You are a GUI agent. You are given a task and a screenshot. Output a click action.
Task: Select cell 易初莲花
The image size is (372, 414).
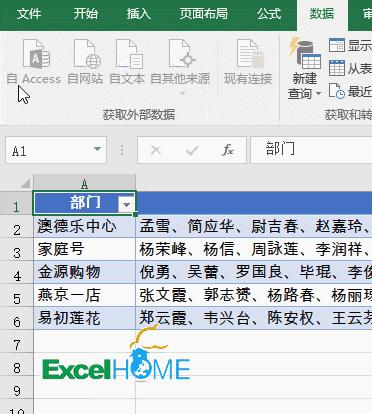click(84, 318)
